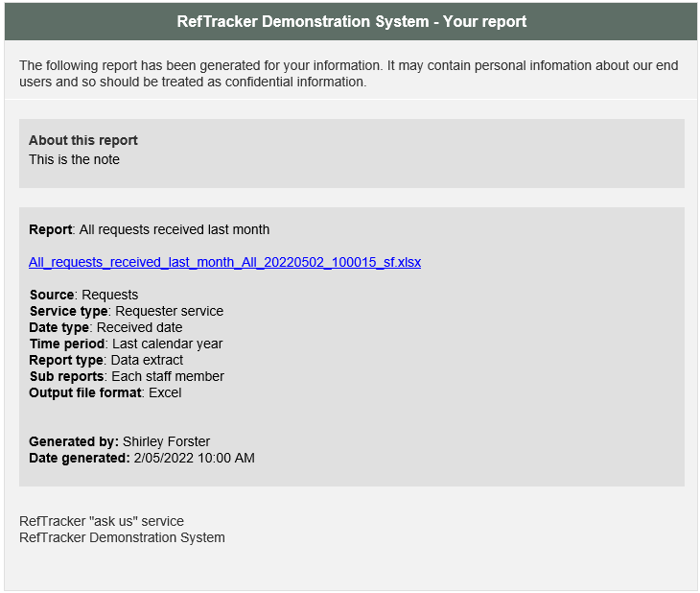Click the Service type: Requester service line
The height and width of the screenshot is (593, 700).
tap(127, 311)
